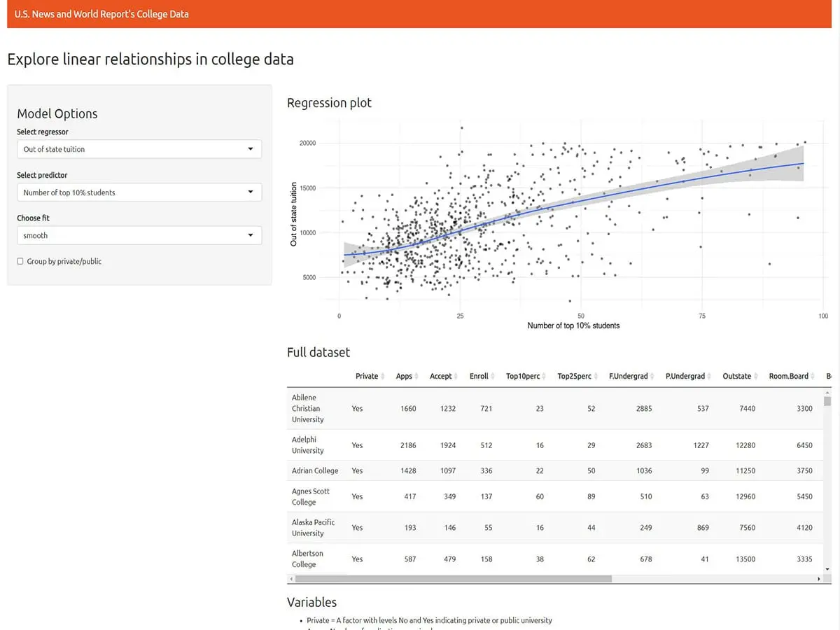The height and width of the screenshot is (630, 840).
Task: Open the Select regressor dropdown
Action: (x=139, y=149)
